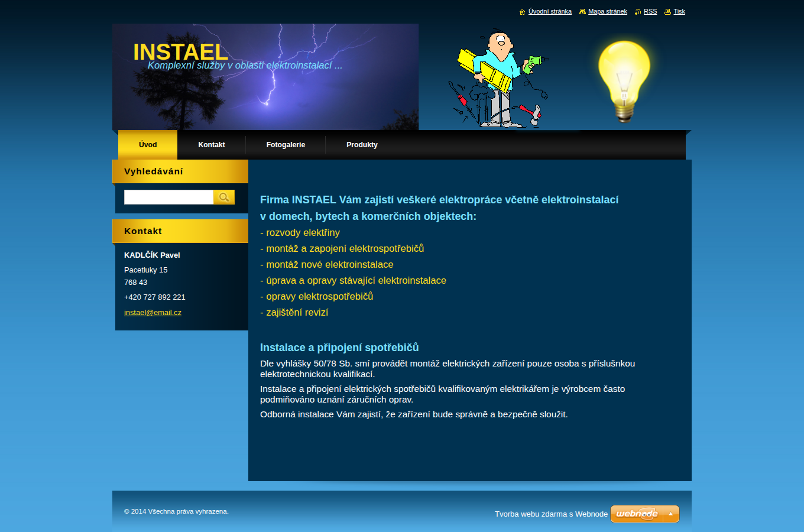Open the Mapa stránek link
The image size is (804, 532).
pyautogui.click(x=608, y=12)
